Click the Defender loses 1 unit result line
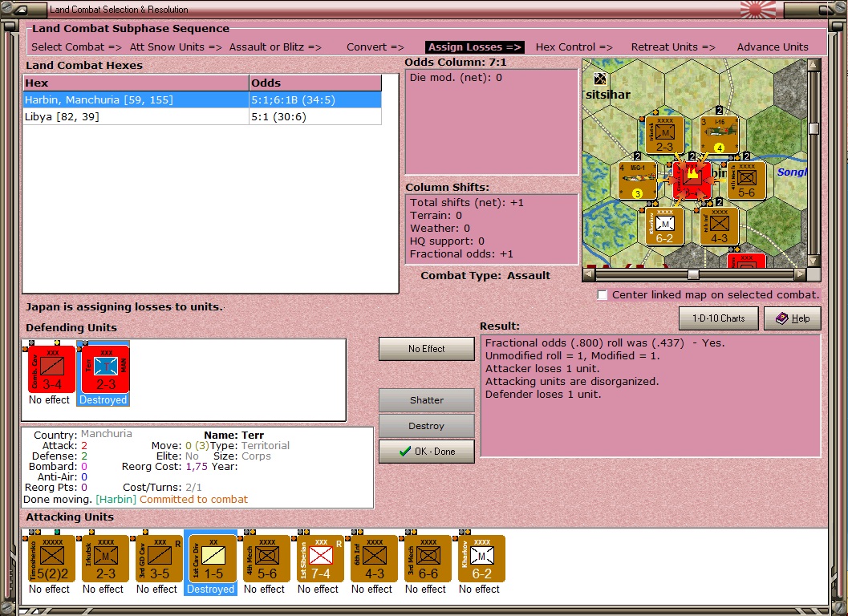 543,395
